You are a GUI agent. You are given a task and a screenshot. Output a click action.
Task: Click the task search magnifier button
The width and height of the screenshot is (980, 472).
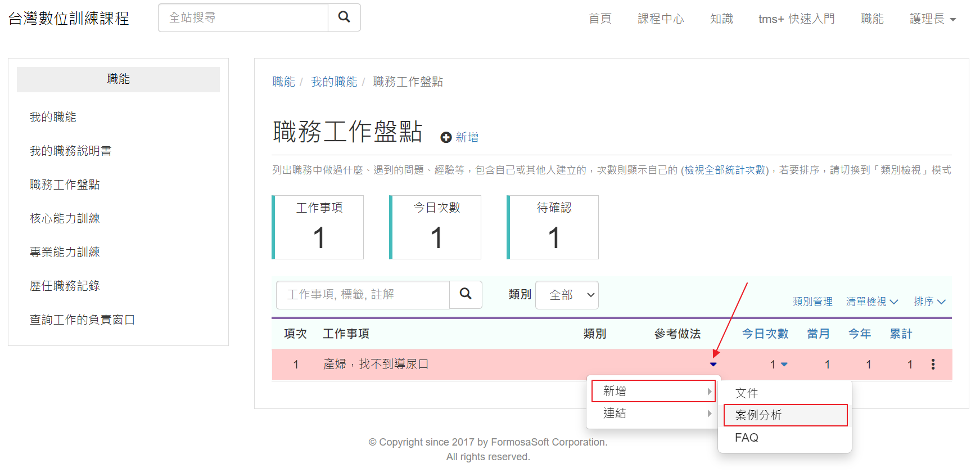pos(466,294)
